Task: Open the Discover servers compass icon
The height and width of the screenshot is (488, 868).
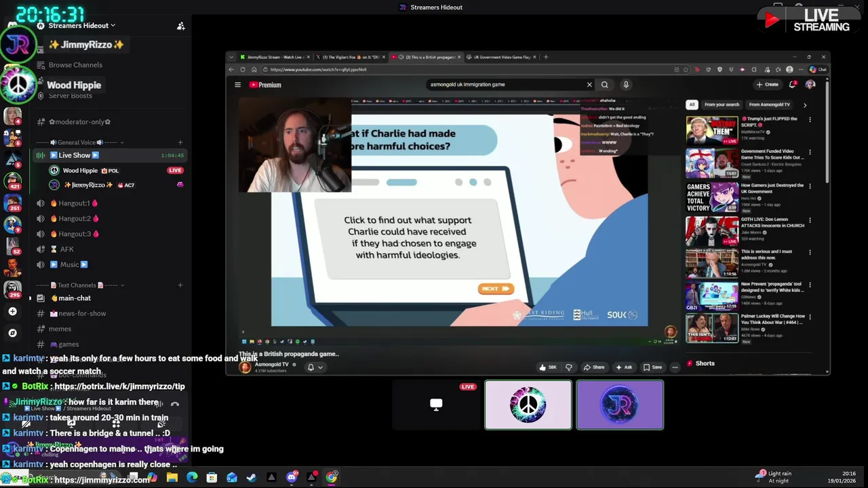Action: [12, 333]
